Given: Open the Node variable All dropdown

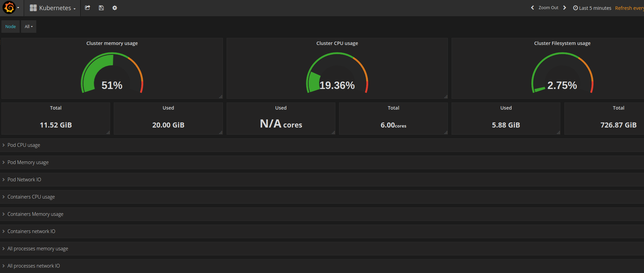Looking at the screenshot, I should [x=29, y=26].
